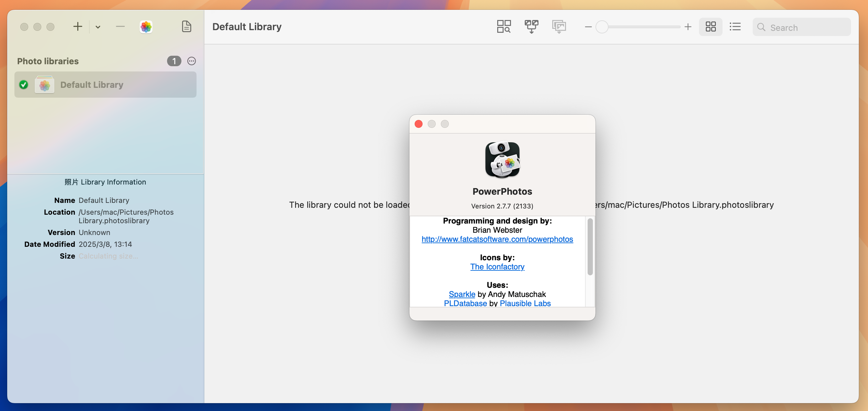Click the Location path value
Viewport: 868px width, 411px height.
[x=126, y=216]
